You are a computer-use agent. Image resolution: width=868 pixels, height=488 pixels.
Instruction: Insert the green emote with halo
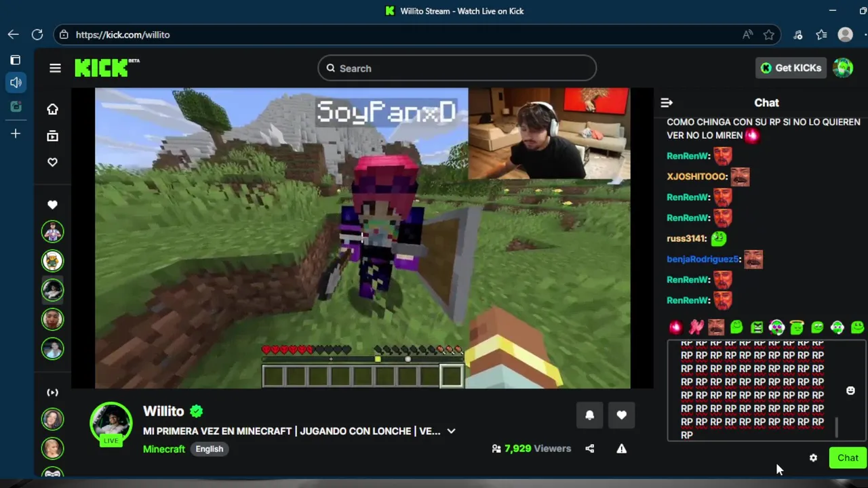point(797,327)
